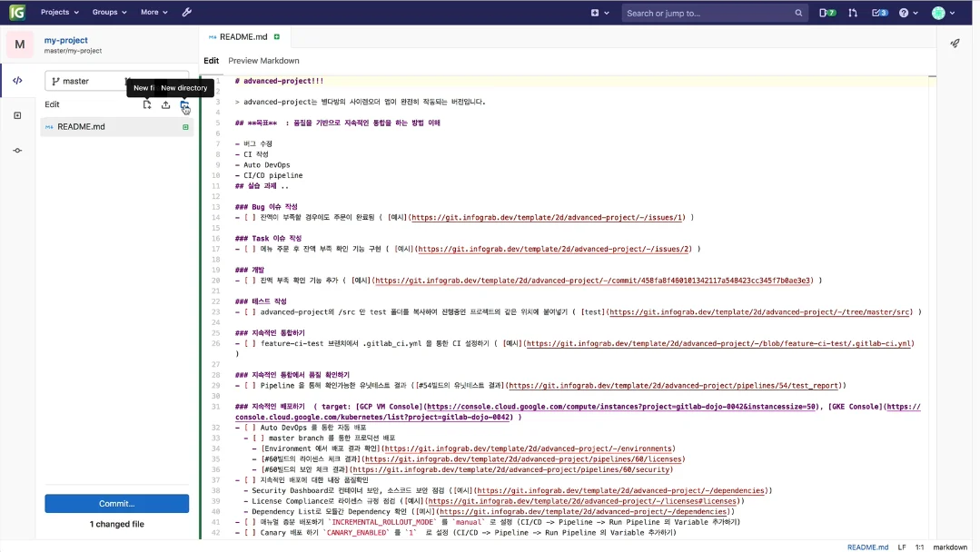Open the Admin area wrench icon
This screenshot has height=552, width=980.
point(187,13)
